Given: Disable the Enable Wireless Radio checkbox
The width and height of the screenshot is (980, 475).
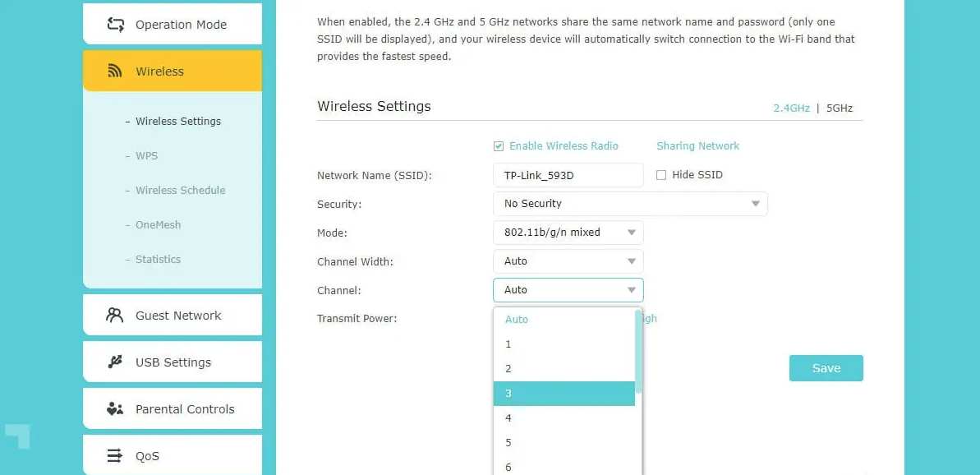Looking at the screenshot, I should (499, 146).
